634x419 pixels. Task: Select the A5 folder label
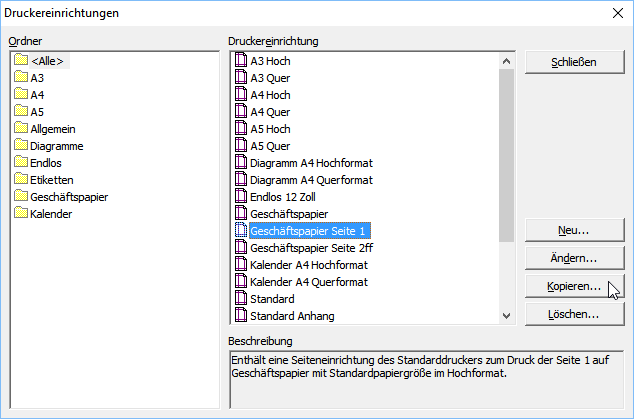click(37, 112)
